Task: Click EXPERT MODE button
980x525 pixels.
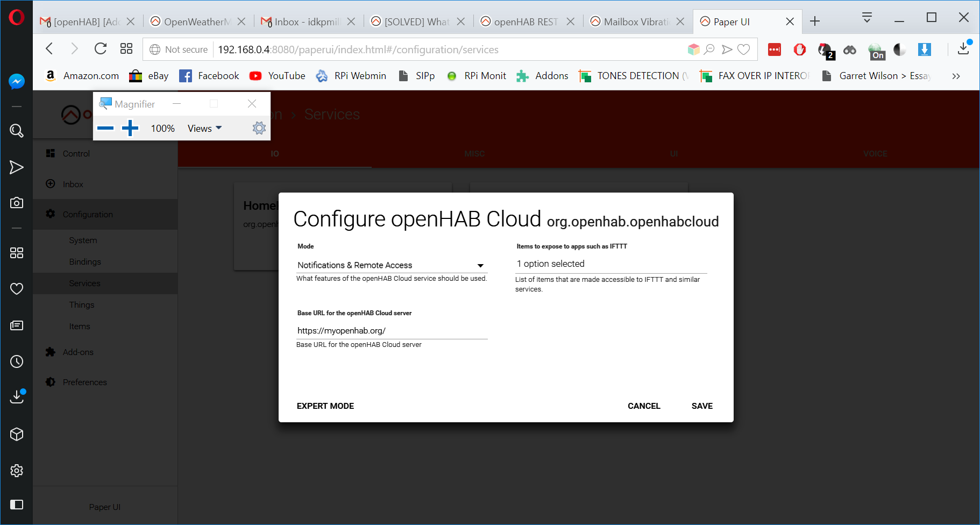Action: click(325, 406)
